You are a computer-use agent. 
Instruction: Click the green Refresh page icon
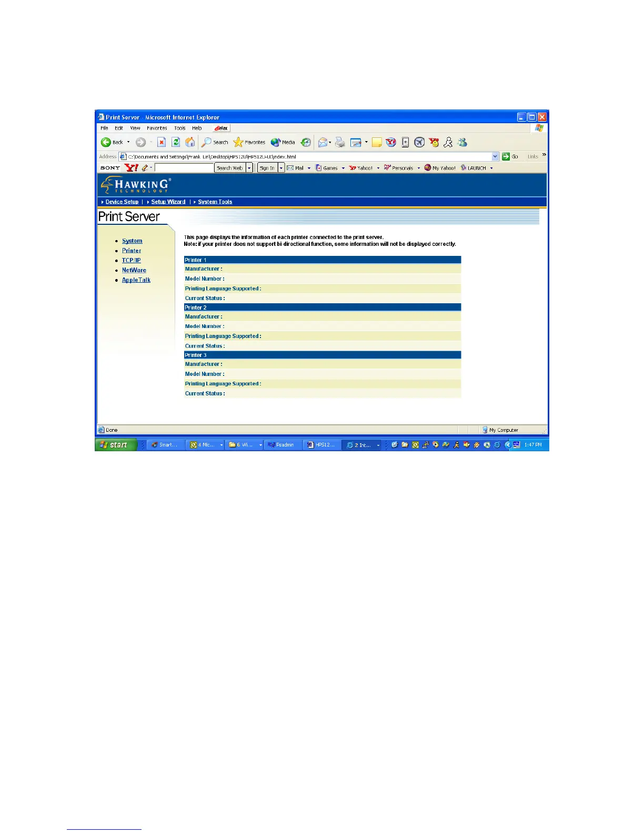[176, 142]
